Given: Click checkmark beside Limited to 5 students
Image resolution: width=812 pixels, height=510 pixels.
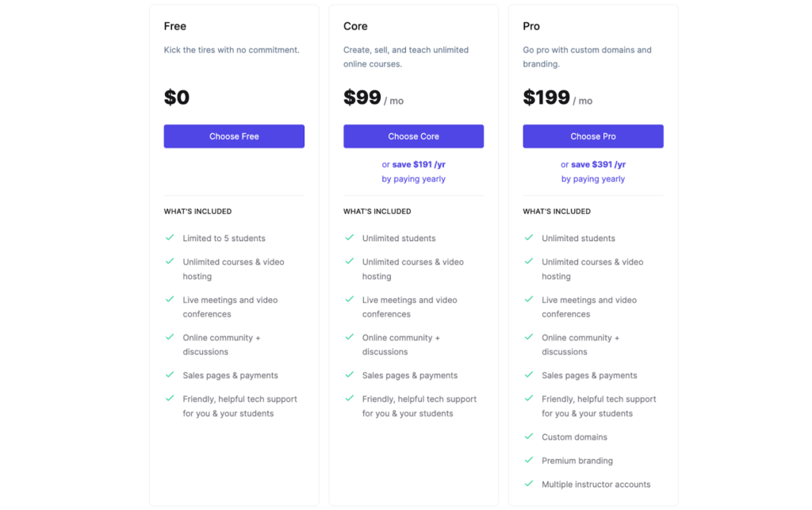Looking at the screenshot, I should coord(170,238).
